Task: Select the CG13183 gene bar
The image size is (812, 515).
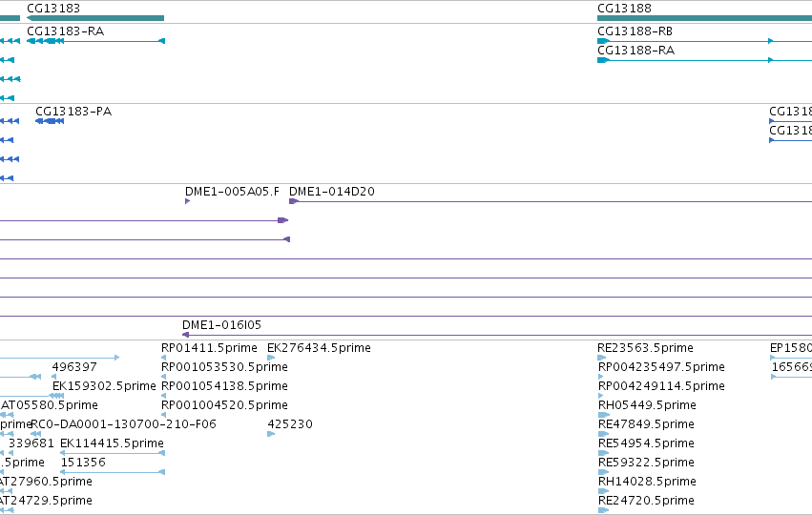Action: coord(95,18)
